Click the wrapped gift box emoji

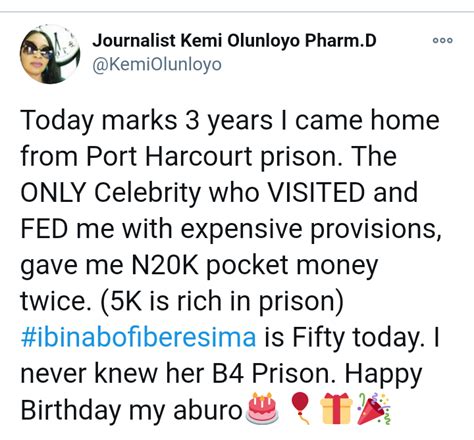[x=336, y=408]
